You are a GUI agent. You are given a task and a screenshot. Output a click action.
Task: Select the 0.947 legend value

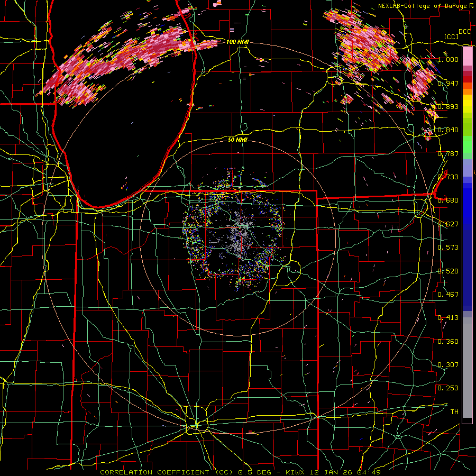(x=448, y=83)
